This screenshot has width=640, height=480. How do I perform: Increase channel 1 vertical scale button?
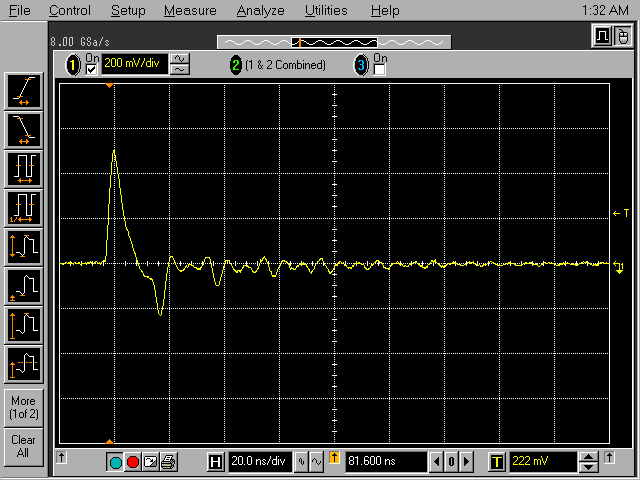tap(180, 60)
